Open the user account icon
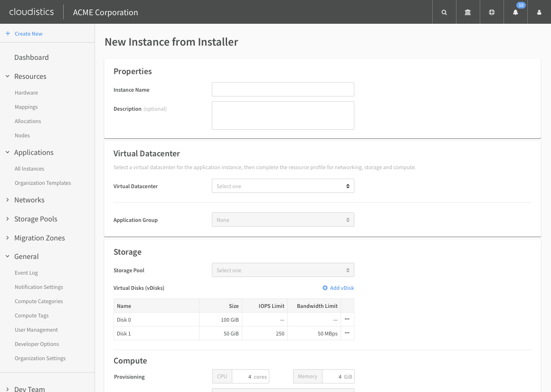Screen dimensions: 551x392 539,12
